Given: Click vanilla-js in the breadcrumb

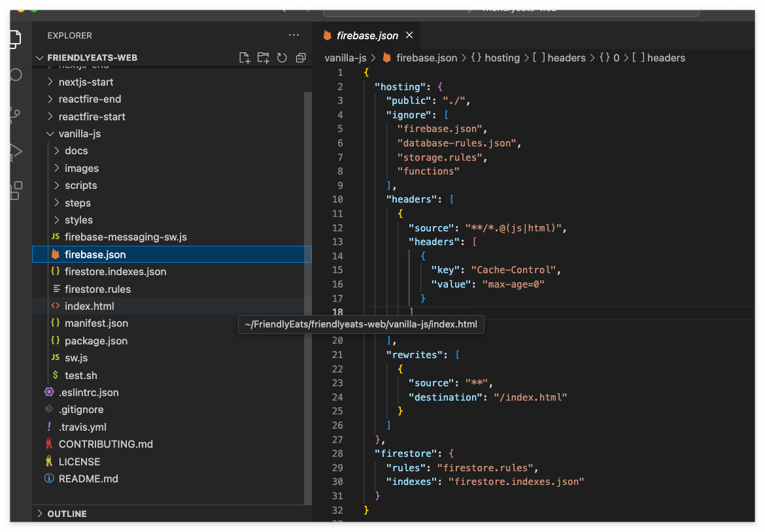Looking at the screenshot, I should [x=345, y=58].
